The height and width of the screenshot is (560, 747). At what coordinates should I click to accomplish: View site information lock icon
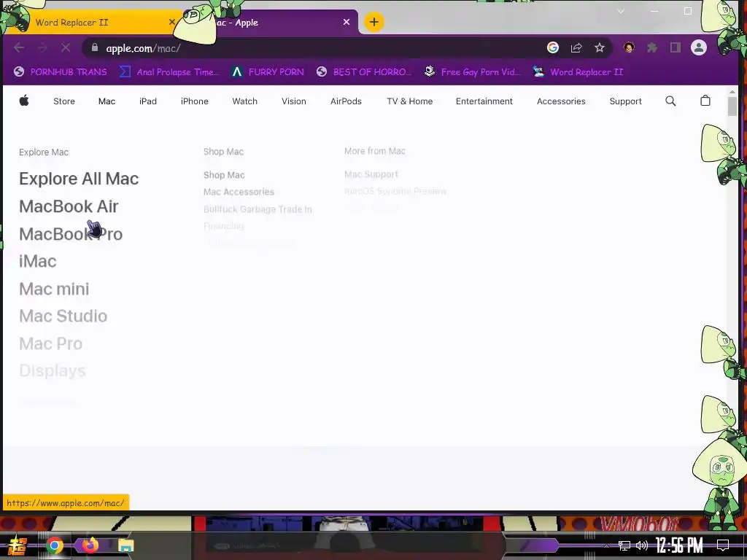tap(94, 47)
